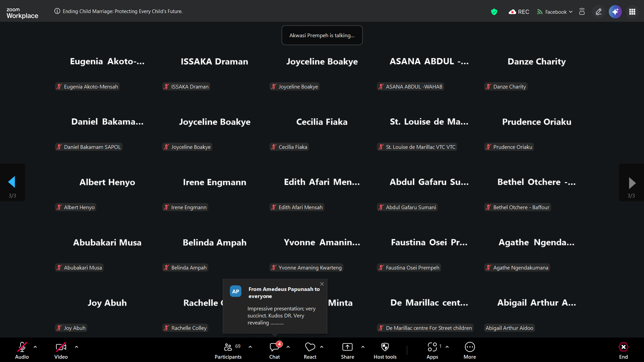Click the green encryption shield icon

pos(494,12)
